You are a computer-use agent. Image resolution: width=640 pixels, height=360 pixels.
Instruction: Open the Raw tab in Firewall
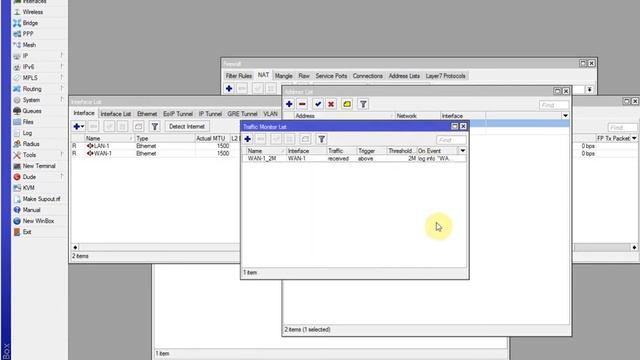[304, 76]
